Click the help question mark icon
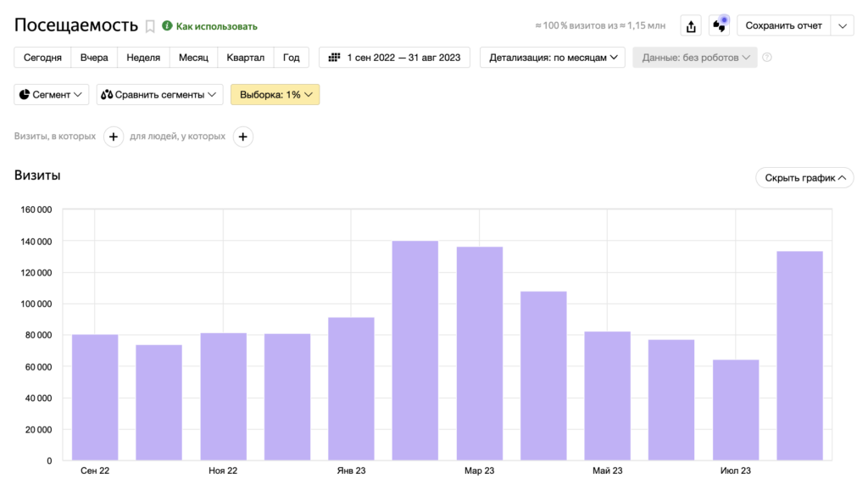 tap(767, 58)
